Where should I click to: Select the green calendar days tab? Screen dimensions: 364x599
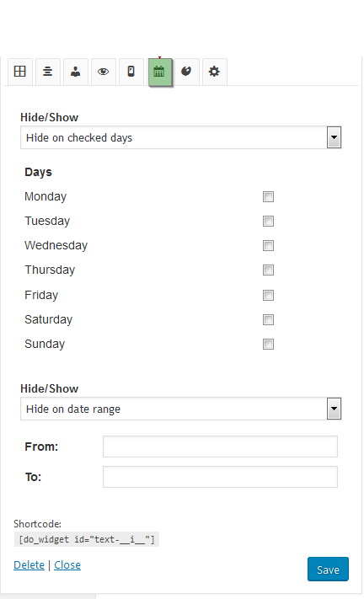[x=159, y=72]
